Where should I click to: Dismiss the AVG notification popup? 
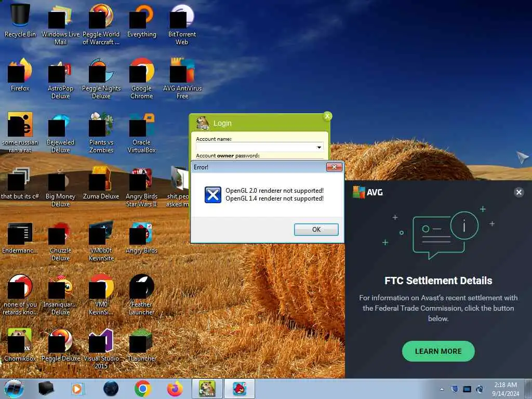pyautogui.click(x=519, y=192)
